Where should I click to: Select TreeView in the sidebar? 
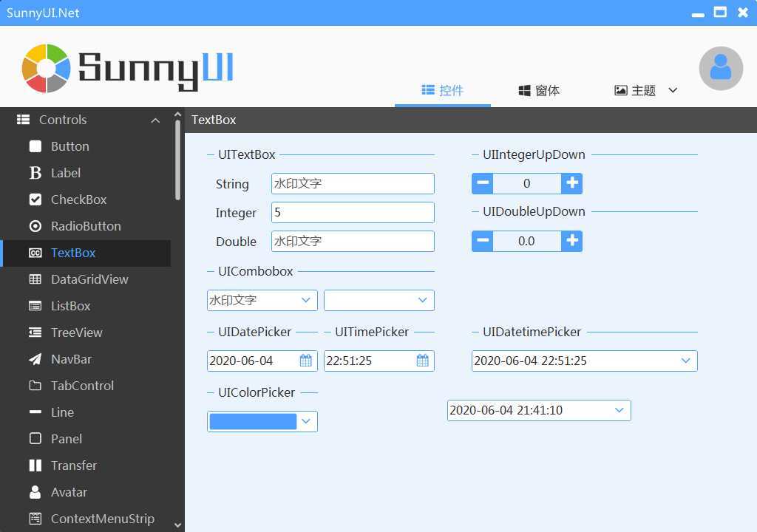[x=86, y=332]
